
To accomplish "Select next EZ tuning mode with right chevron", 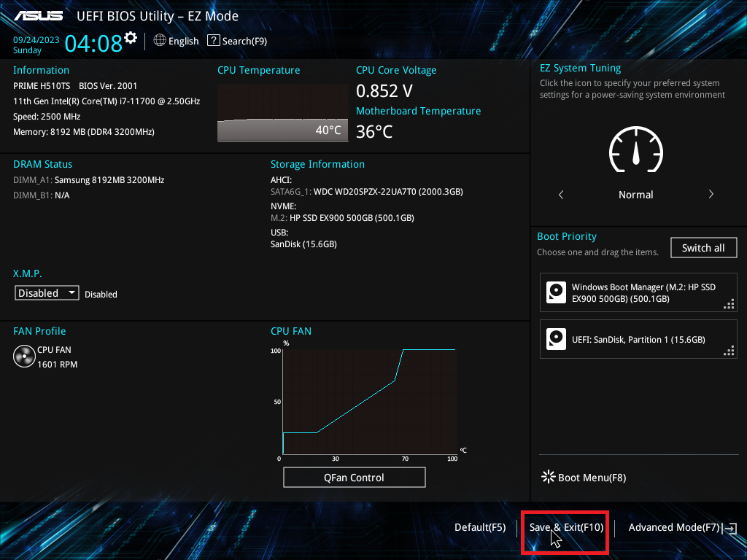I will (x=711, y=194).
